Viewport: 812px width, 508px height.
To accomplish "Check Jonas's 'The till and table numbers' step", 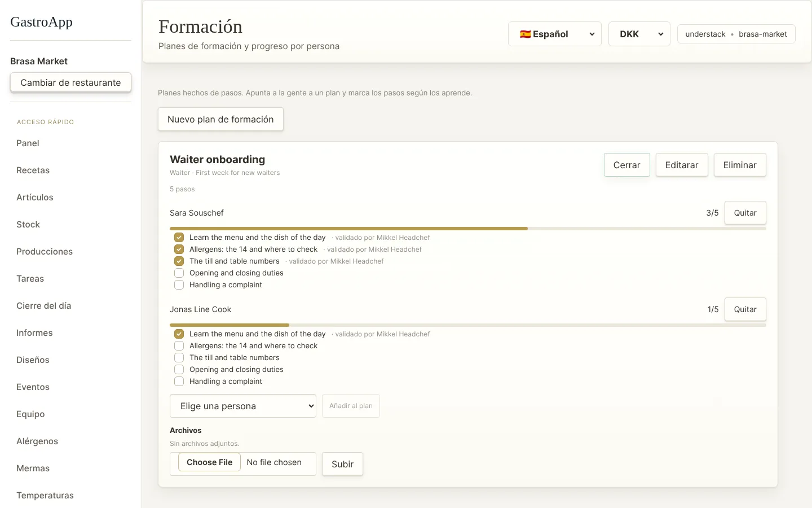I will (179, 358).
